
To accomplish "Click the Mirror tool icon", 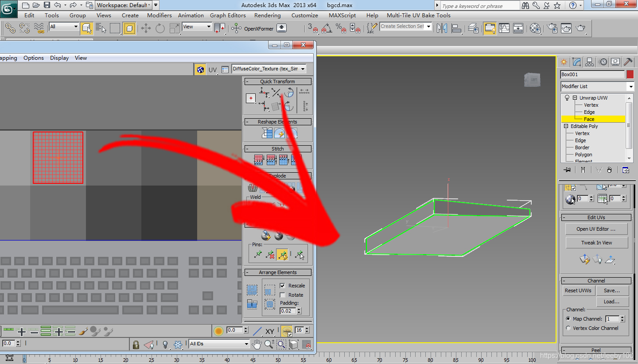I will coord(442,28).
